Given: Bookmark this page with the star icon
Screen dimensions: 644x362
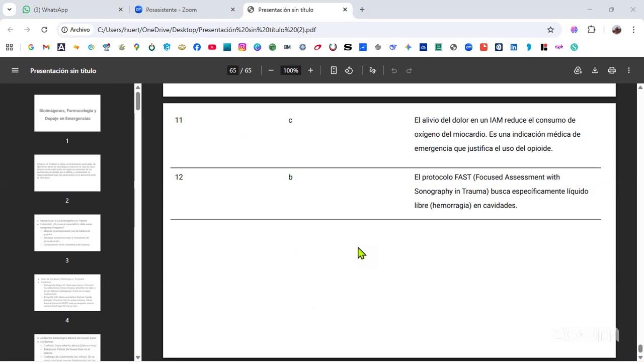Looking at the screenshot, I should click(550, 30).
